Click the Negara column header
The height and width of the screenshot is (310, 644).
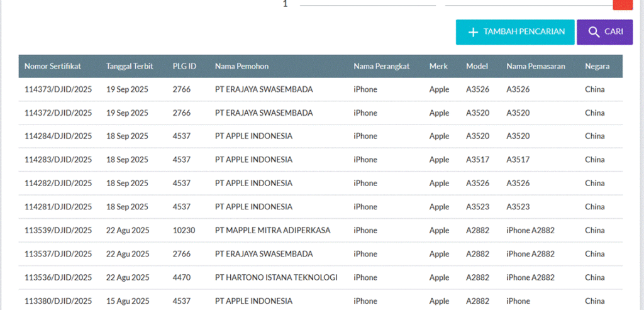597,66
